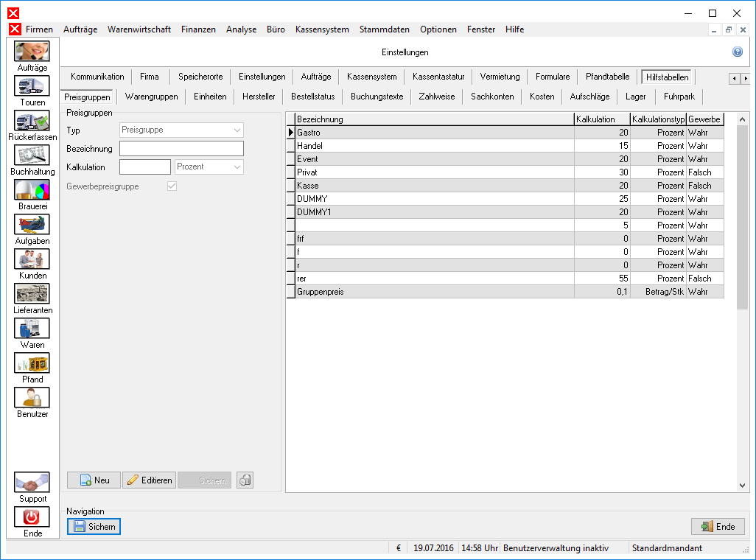The image size is (756, 560).
Task: Click the red Ende power icon in the sidebar
Action: click(32, 517)
